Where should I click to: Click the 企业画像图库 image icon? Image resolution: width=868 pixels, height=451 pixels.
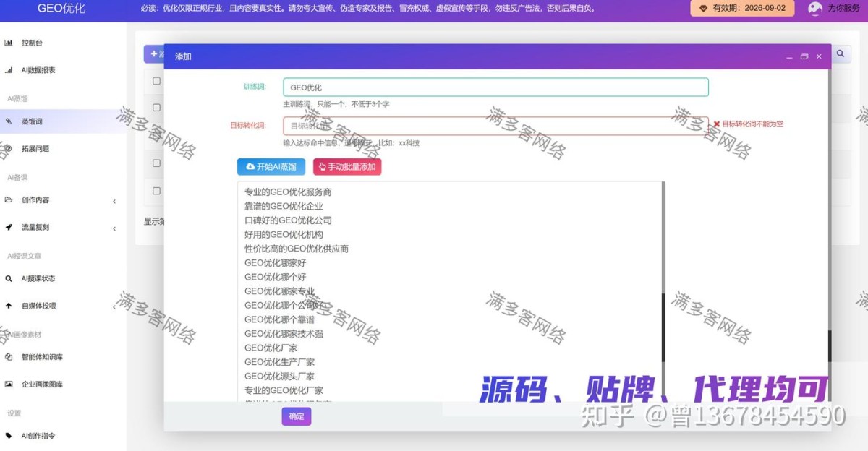point(9,385)
